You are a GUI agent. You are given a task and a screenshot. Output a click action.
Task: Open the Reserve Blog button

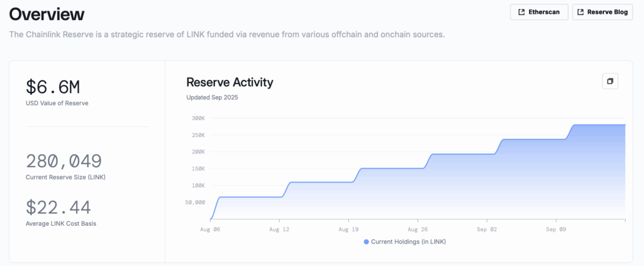pyautogui.click(x=602, y=12)
